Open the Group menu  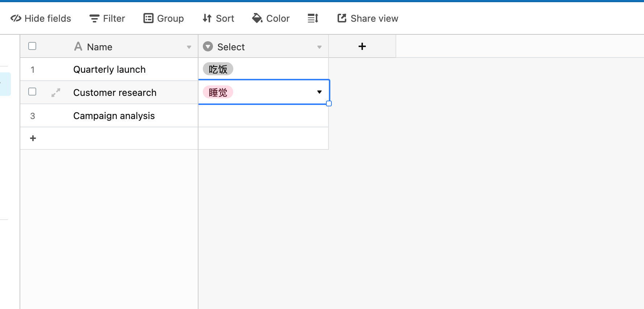163,18
